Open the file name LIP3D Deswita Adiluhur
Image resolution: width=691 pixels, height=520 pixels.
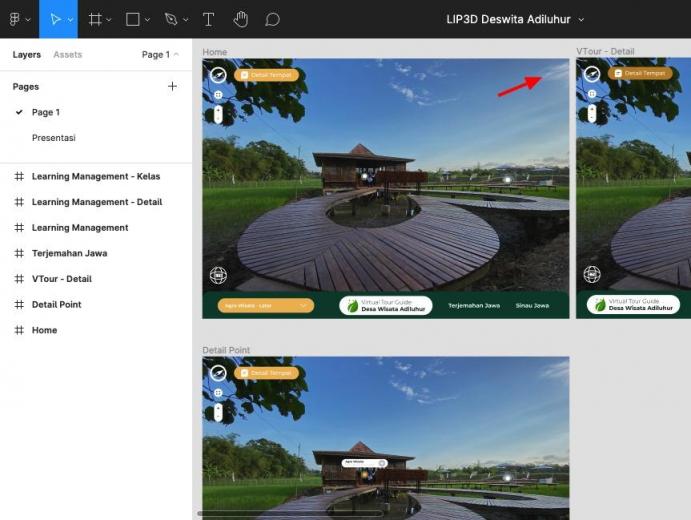(509, 19)
